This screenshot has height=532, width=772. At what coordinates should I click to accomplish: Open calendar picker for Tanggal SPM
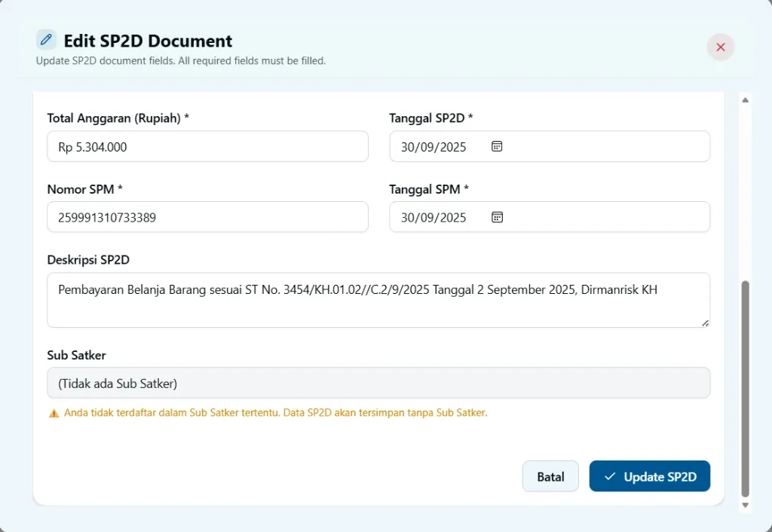(x=497, y=217)
